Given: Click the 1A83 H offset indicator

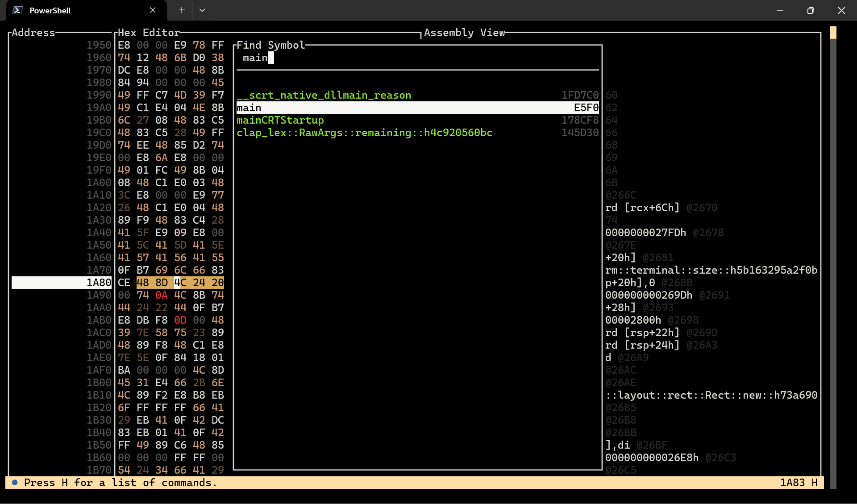Looking at the screenshot, I should [799, 483].
